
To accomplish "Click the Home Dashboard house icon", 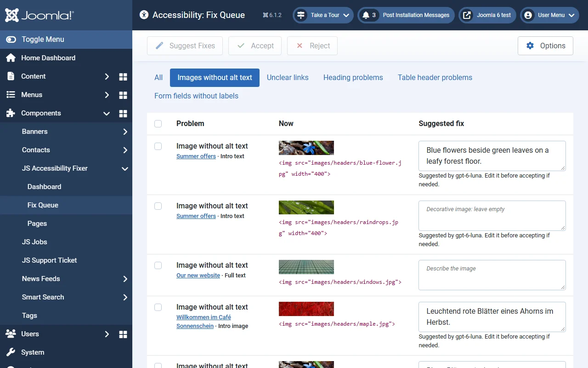I will 11,58.
